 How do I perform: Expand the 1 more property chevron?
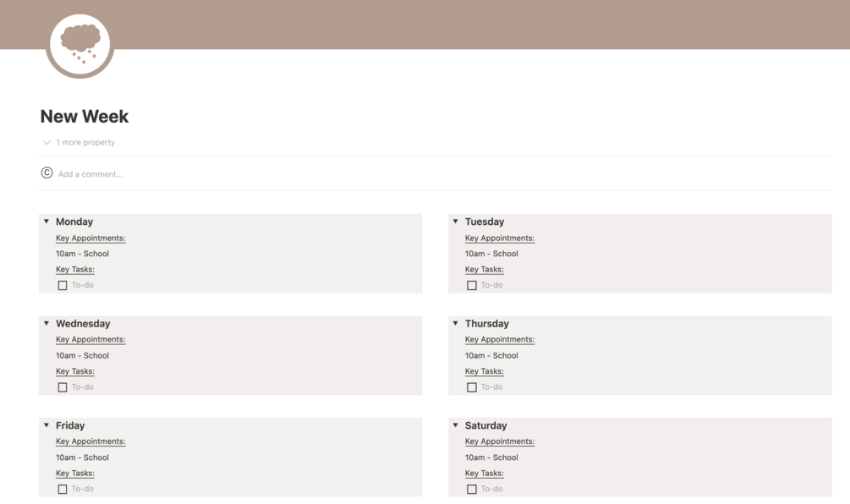47,143
